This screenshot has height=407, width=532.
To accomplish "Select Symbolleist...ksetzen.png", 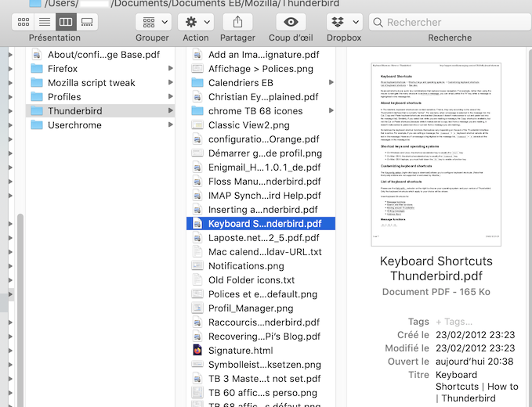I will point(261,365).
